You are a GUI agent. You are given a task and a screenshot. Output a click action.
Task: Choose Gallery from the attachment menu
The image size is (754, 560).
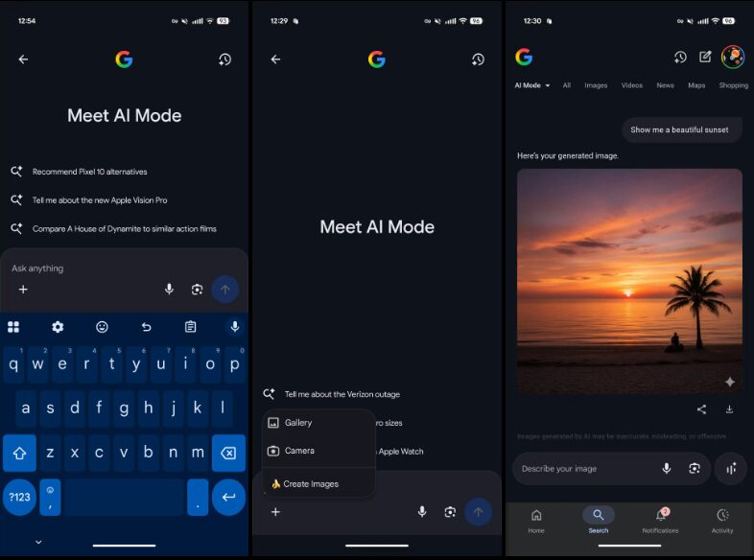(297, 423)
